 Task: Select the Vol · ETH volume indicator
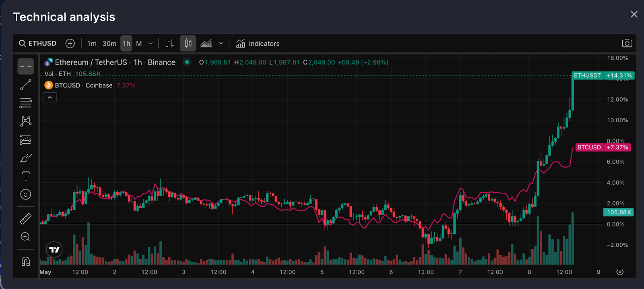[x=58, y=74]
